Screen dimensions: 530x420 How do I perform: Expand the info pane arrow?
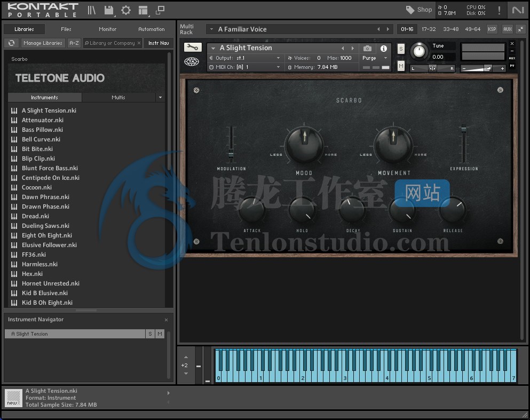[168, 393]
